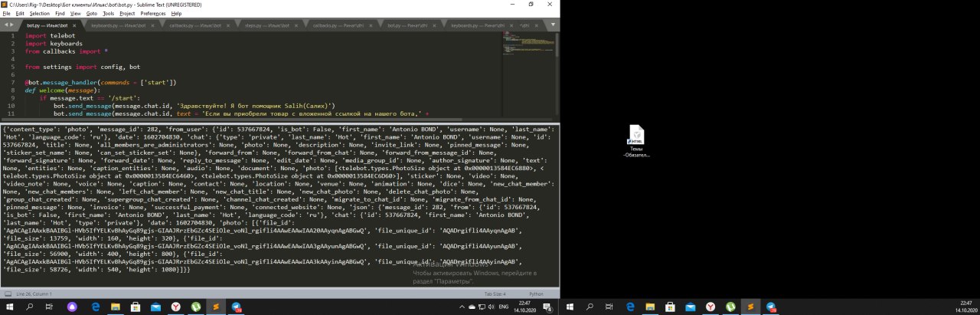Click the tab scroll right arrow
Screen dimensions: 980x315
pyautogui.click(x=12, y=25)
